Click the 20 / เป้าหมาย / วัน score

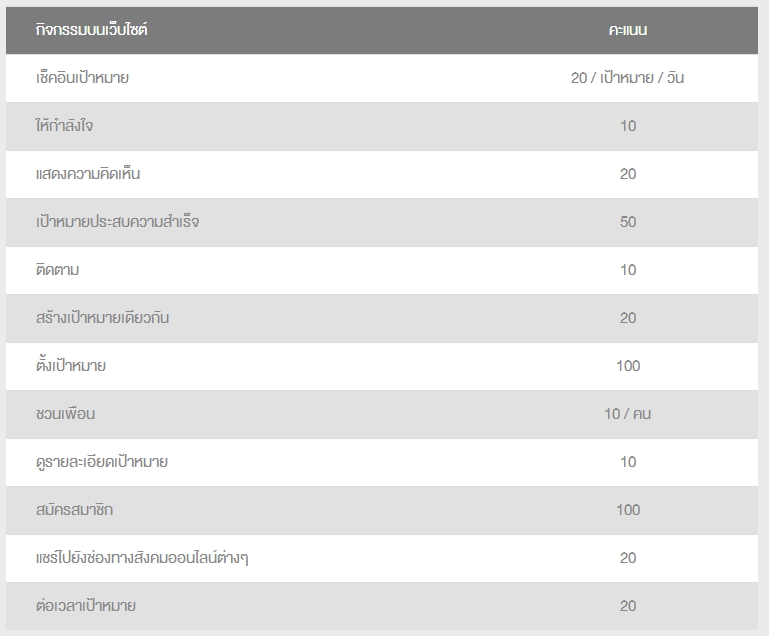(627, 77)
